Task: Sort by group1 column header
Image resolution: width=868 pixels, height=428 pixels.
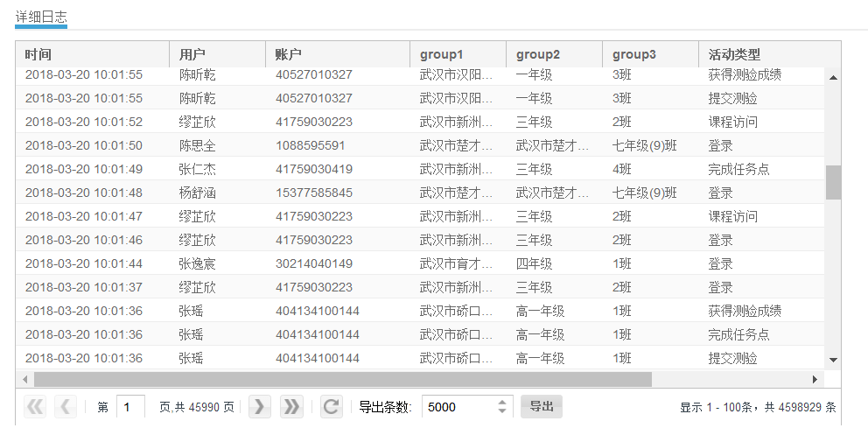Action: click(x=458, y=54)
